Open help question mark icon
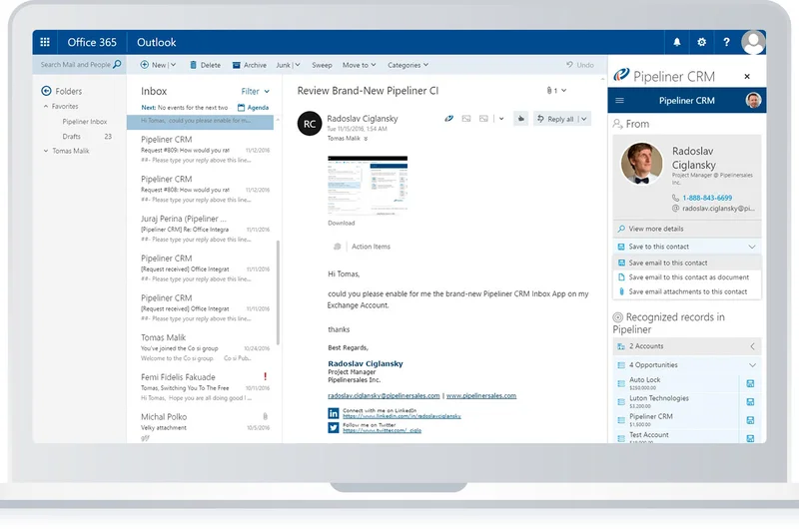The height and width of the screenshot is (532, 799). 727,42
